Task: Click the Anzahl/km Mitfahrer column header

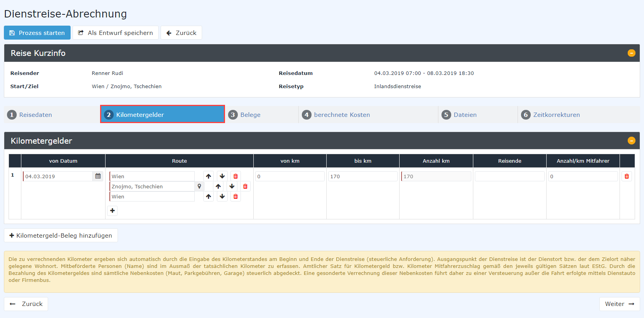Action: tap(583, 161)
